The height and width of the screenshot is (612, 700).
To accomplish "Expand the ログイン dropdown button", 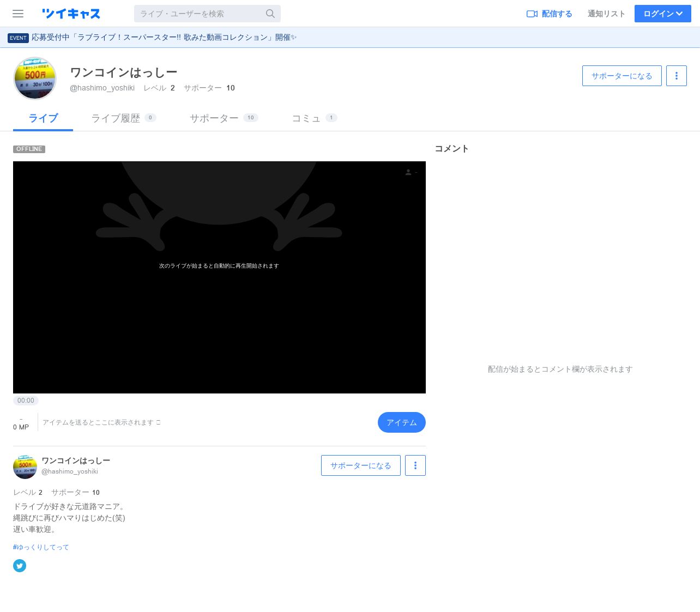I will click(x=663, y=14).
